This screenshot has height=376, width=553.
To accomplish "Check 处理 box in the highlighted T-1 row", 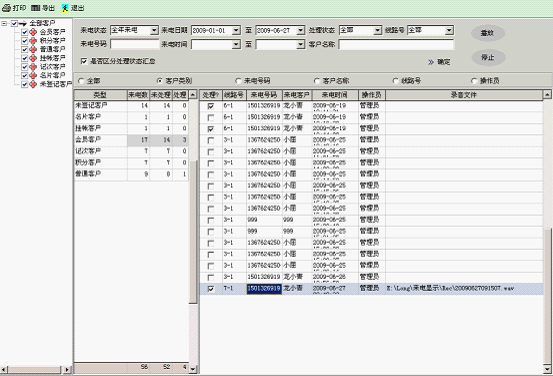I will coord(211,289).
